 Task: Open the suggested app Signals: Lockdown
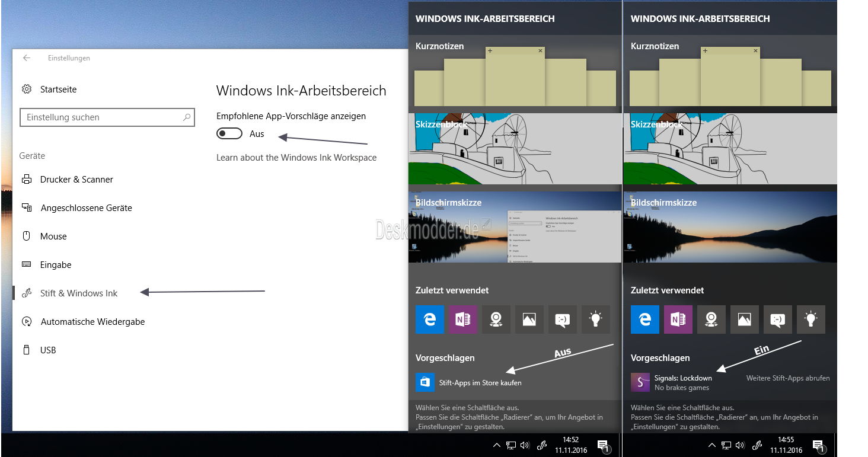pos(672,382)
